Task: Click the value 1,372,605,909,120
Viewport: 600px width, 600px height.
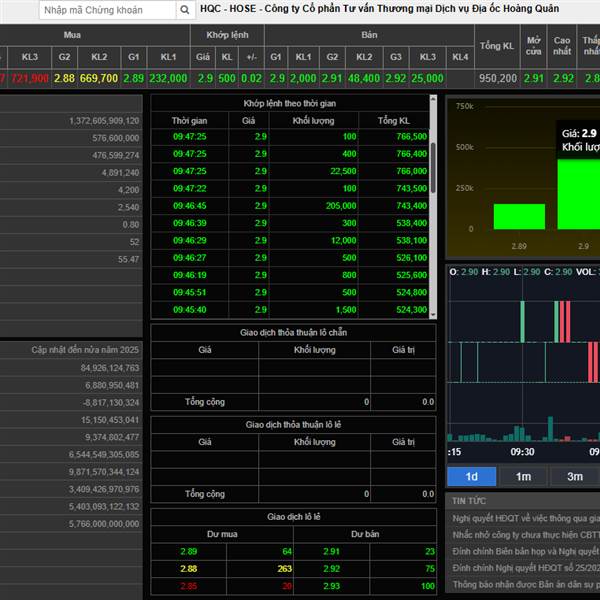Action: tap(104, 121)
